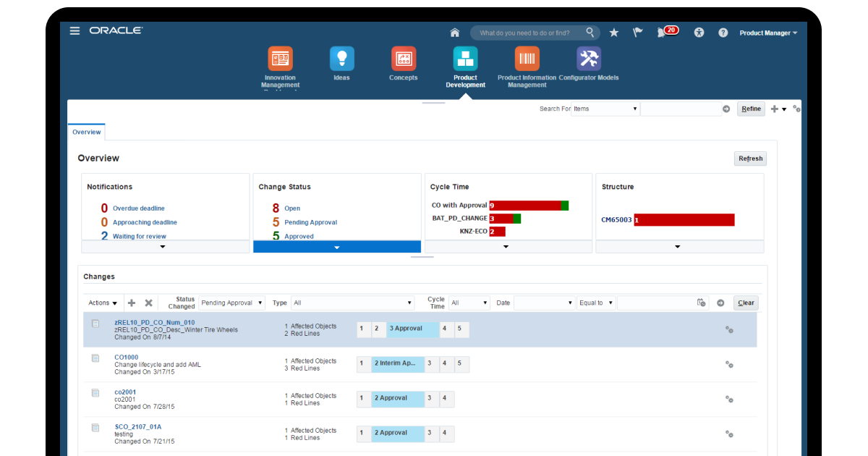This screenshot has width=868, height=456.
Task: Open the Product Manager user menu
Action: tap(767, 32)
